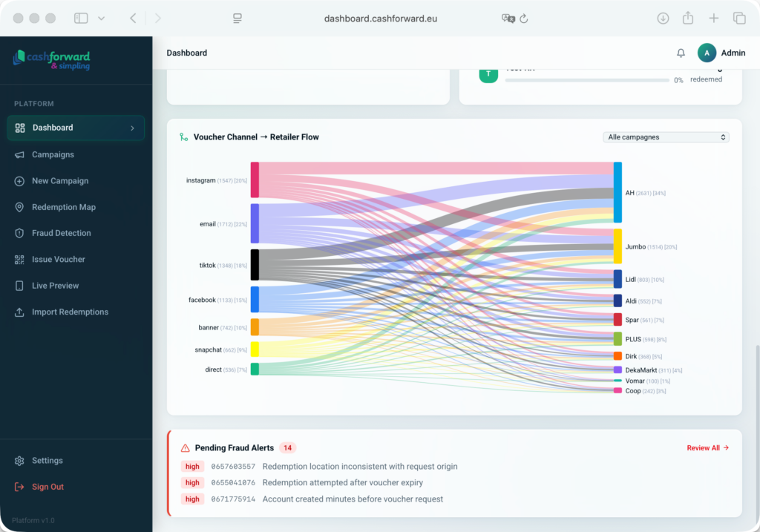The width and height of the screenshot is (760, 532).
Task: Click the browser address bar URL
Action: tap(380, 19)
